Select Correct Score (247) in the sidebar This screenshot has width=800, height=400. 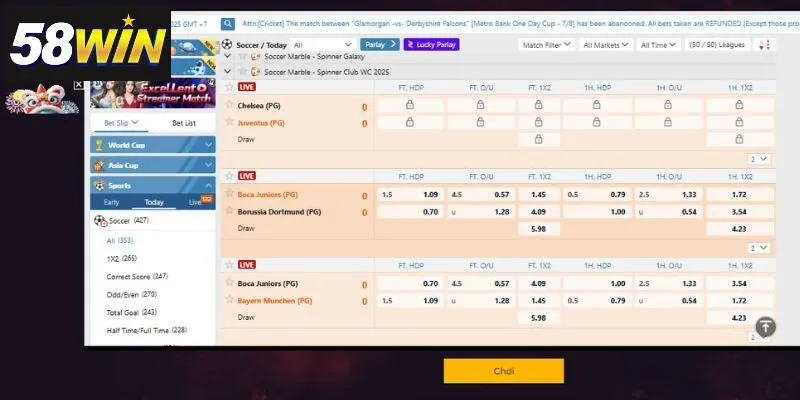[137, 276]
